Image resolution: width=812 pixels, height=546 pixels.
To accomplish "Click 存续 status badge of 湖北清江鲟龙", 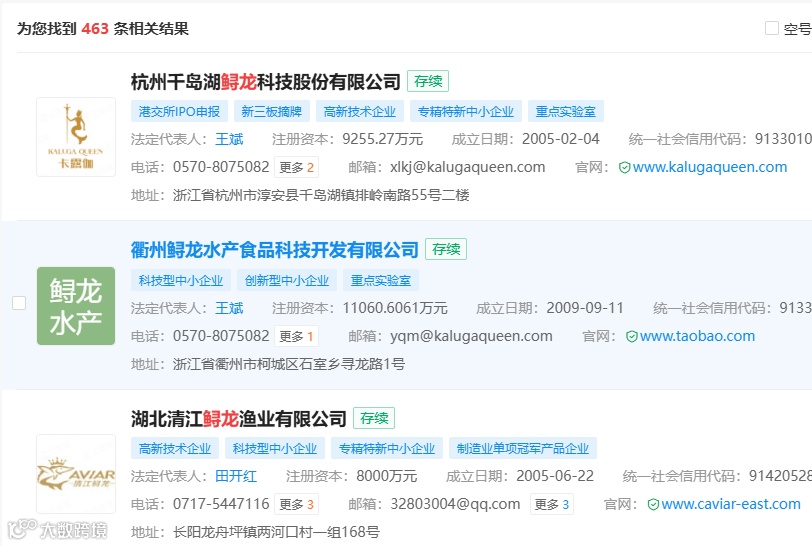I will pos(374,418).
